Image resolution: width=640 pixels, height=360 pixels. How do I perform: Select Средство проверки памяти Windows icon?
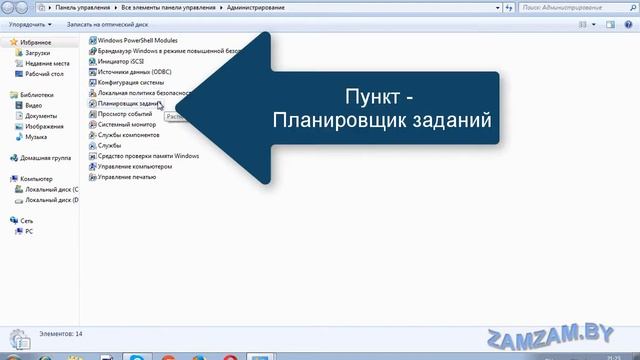(93, 156)
